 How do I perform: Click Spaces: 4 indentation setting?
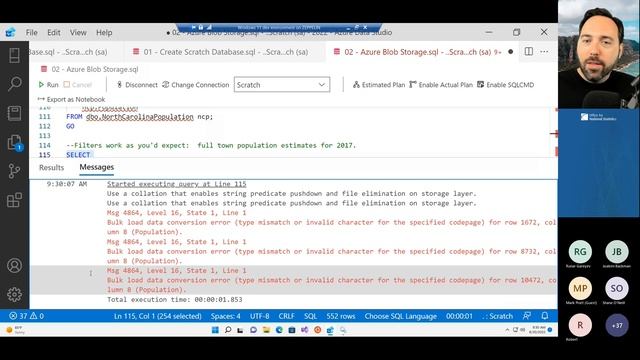[x=226, y=316]
